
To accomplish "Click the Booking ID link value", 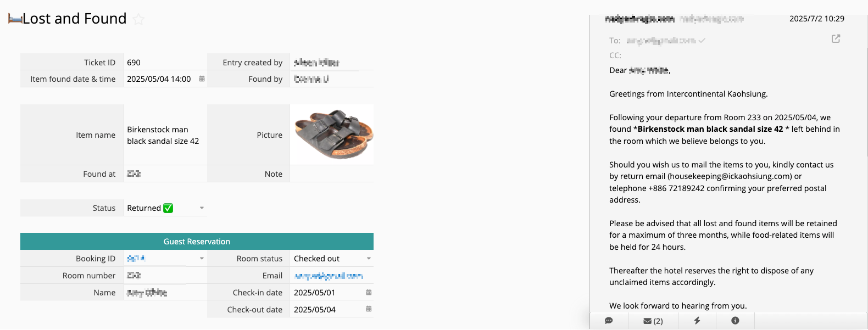I will (x=136, y=259).
